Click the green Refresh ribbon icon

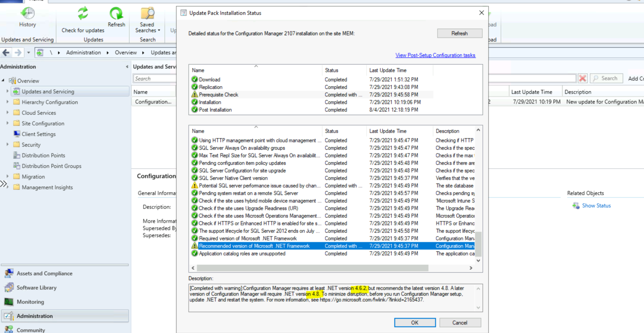(x=116, y=14)
